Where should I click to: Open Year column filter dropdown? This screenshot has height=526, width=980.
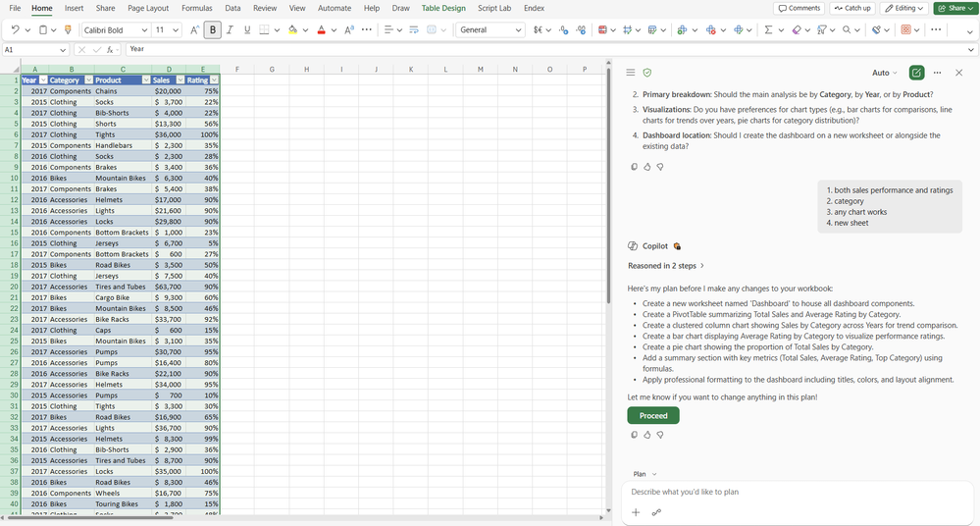coord(43,80)
